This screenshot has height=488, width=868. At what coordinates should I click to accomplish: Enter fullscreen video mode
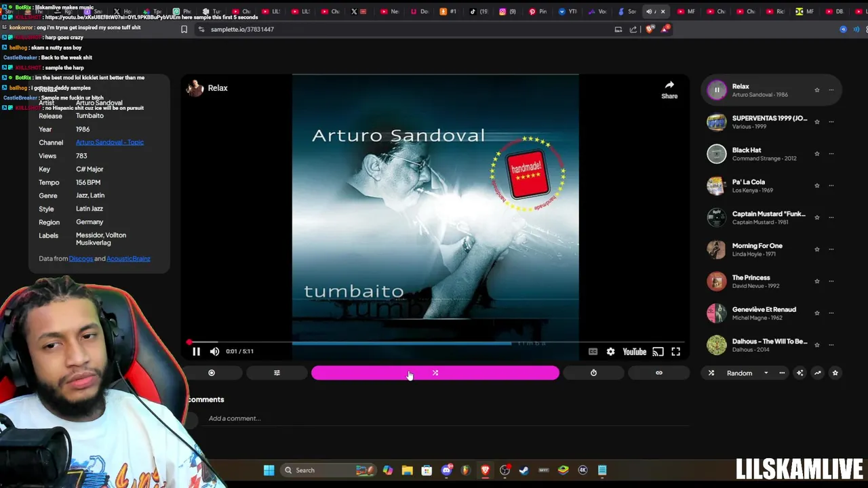point(676,351)
